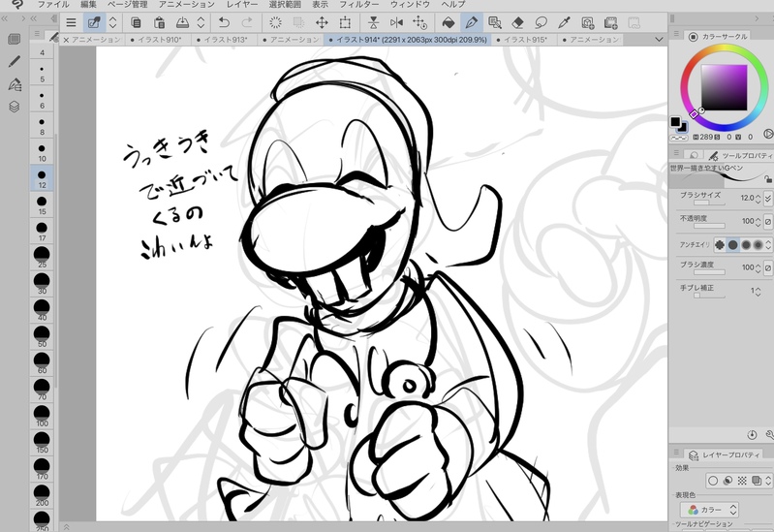Open the hamburger command bar menu
The width and height of the screenshot is (774, 532).
pos(71,22)
